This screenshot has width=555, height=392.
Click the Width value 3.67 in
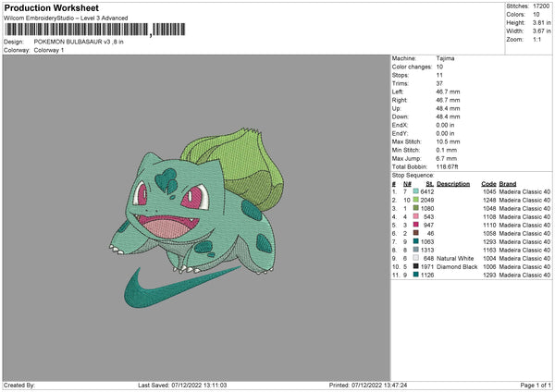point(541,31)
